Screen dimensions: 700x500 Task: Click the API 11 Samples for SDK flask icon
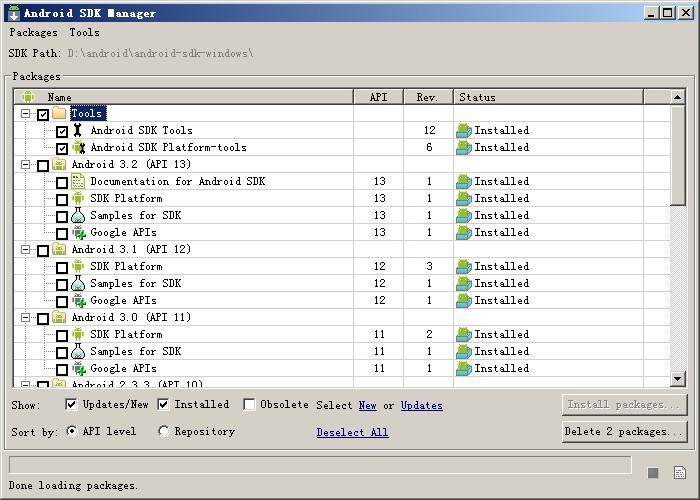click(78, 351)
